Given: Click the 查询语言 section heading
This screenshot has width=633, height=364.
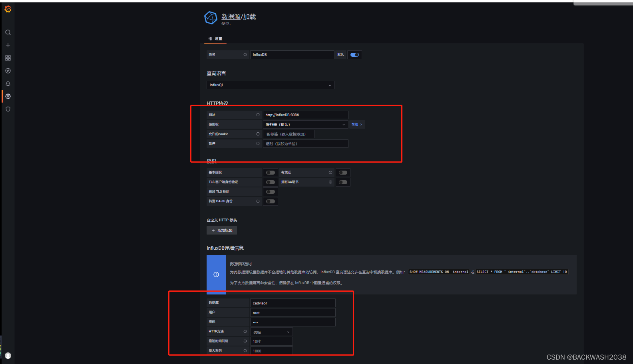Looking at the screenshot, I should [x=216, y=74].
